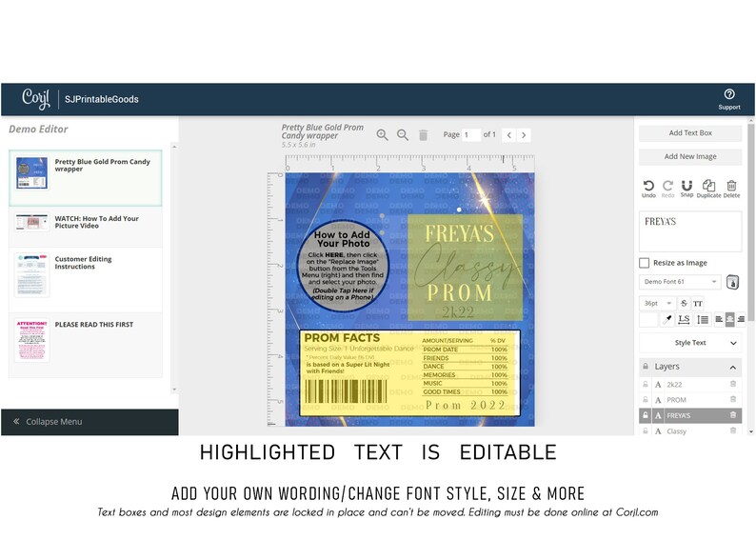Click PROM FACTS heading on canvas
The image size is (756, 540).
342,338
